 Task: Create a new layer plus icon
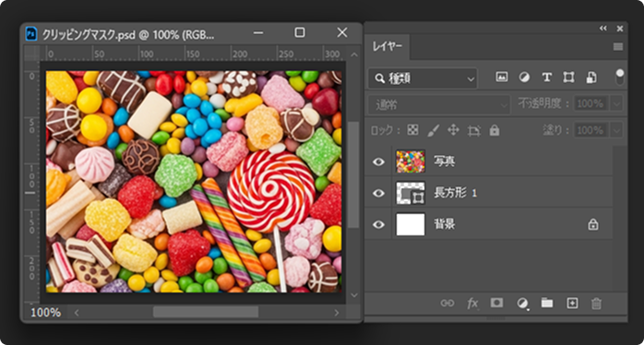click(x=572, y=303)
